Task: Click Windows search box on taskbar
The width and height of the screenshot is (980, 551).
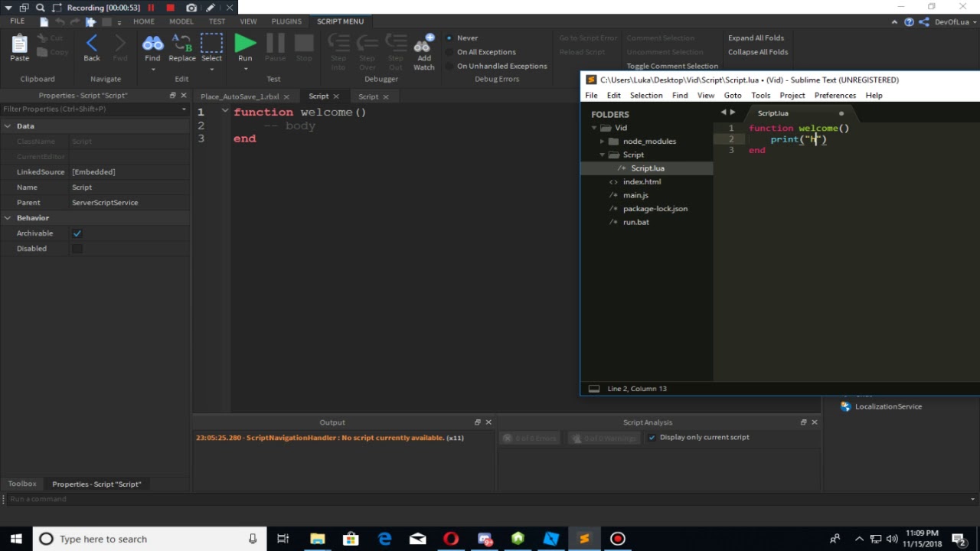Action: 151,539
